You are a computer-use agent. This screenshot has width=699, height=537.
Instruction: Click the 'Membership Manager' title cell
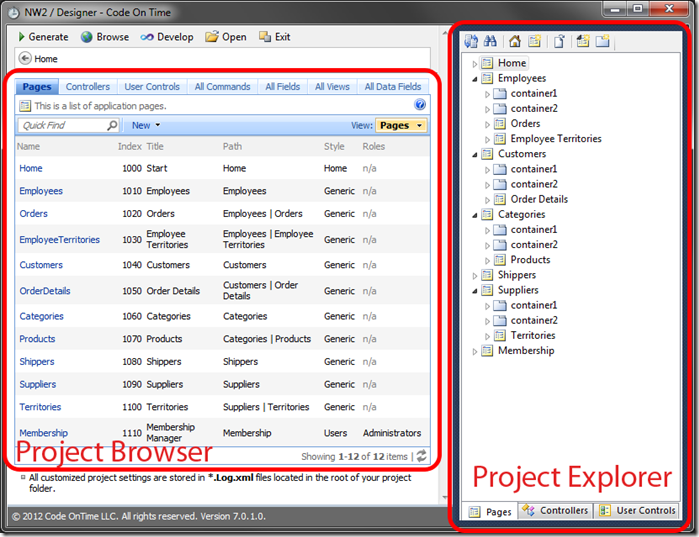(x=170, y=433)
